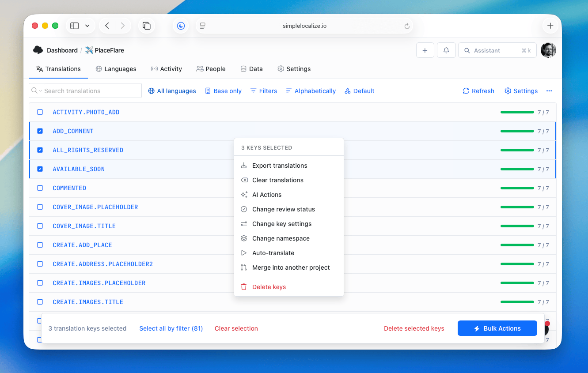Open the Activity tab
The width and height of the screenshot is (588, 373).
(x=167, y=69)
